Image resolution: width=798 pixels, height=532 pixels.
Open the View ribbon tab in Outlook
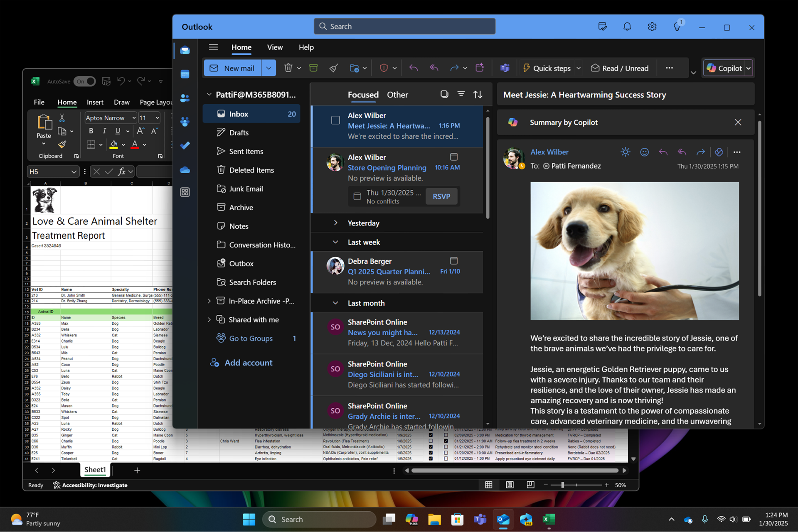click(275, 47)
